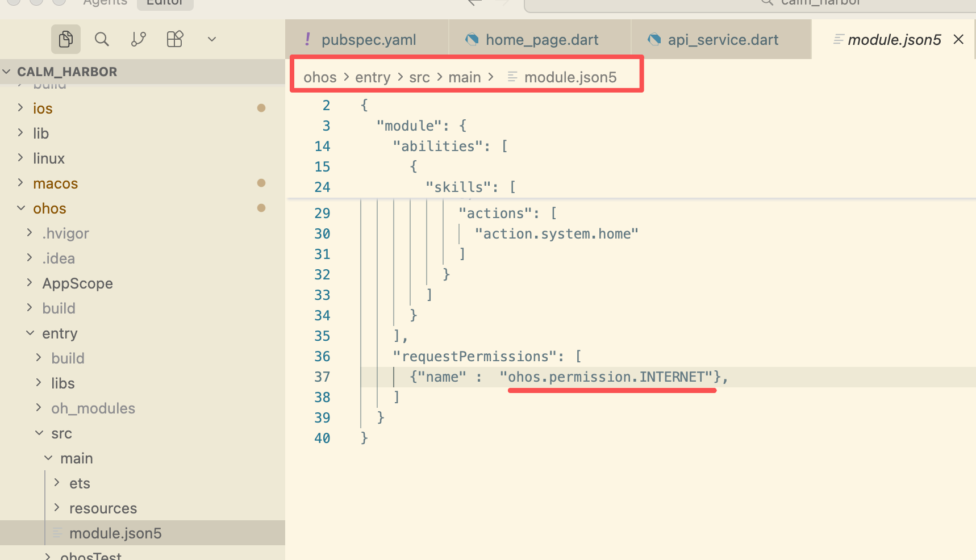The height and width of the screenshot is (560, 976).
Task: Collapse the CALM_HARBOR project section
Action: [x=143, y=72]
